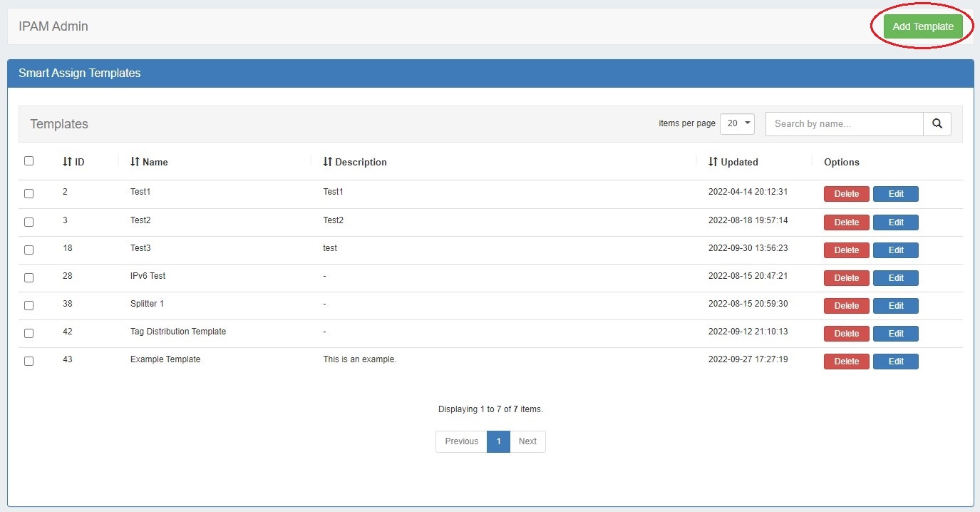Focus the Search by name field

tap(844, 123)
